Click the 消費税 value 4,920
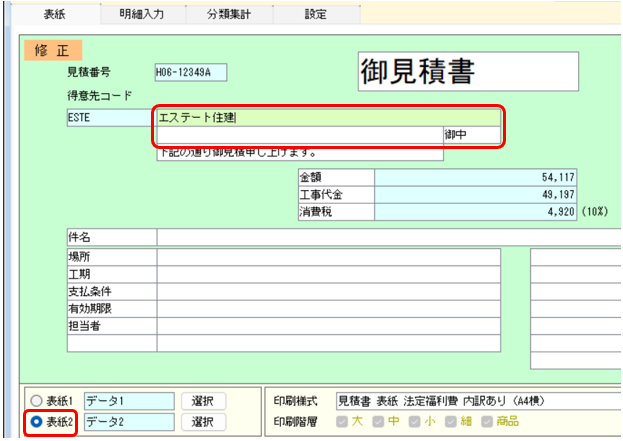 click(476, 212)
